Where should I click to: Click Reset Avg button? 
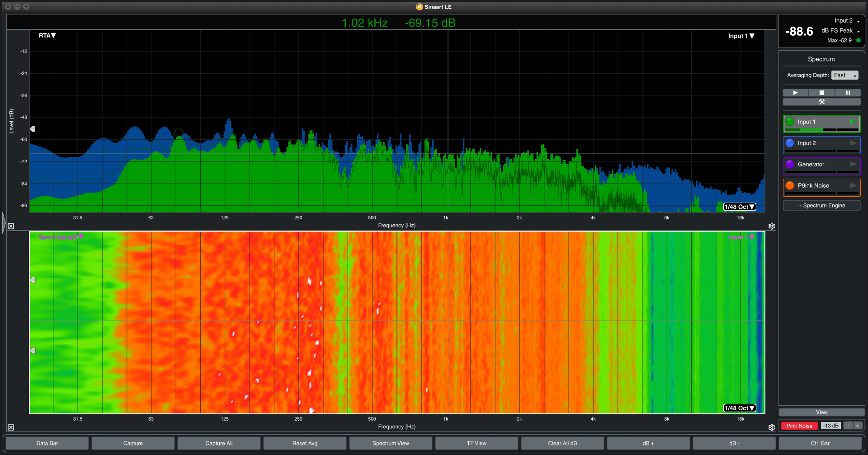point(305,443)
